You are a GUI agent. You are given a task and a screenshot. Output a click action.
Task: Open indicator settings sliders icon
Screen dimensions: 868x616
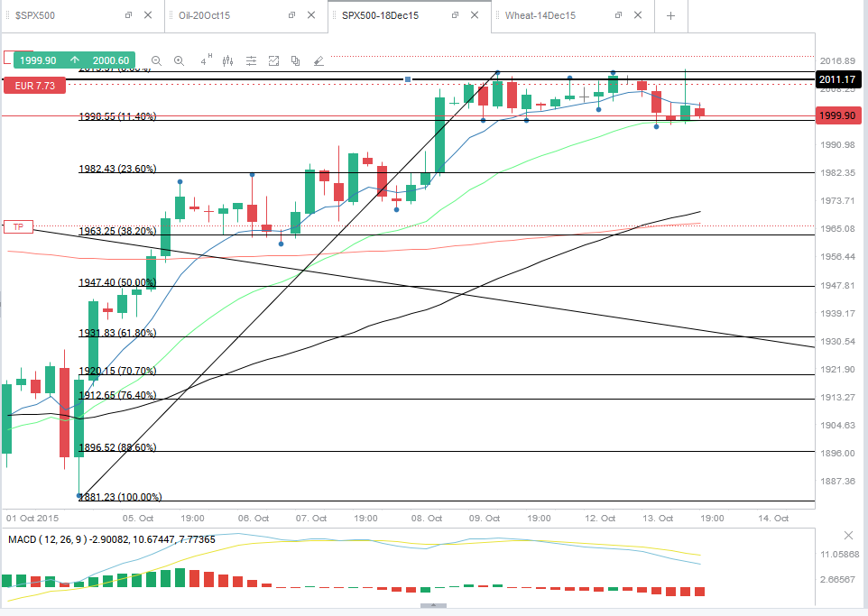coord(252,61)
